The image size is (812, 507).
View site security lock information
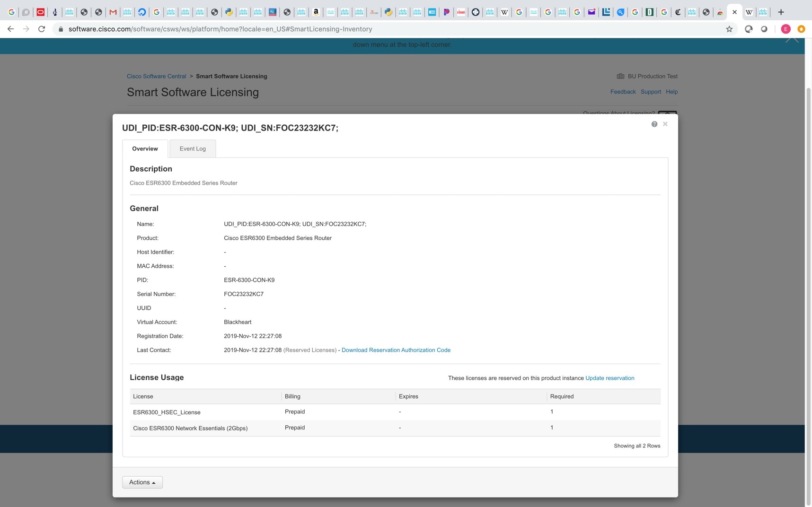61,29
